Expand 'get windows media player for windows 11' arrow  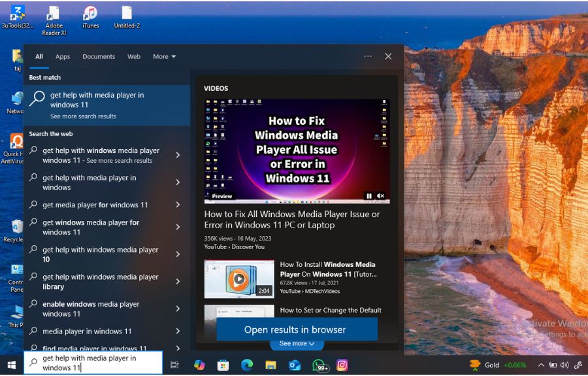coord(178,227)
